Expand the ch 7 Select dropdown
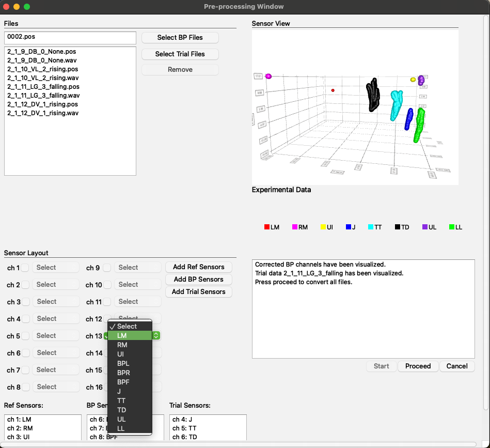This screenshot has width=490, height=448. pyautogui.click(x=56, y=370)
